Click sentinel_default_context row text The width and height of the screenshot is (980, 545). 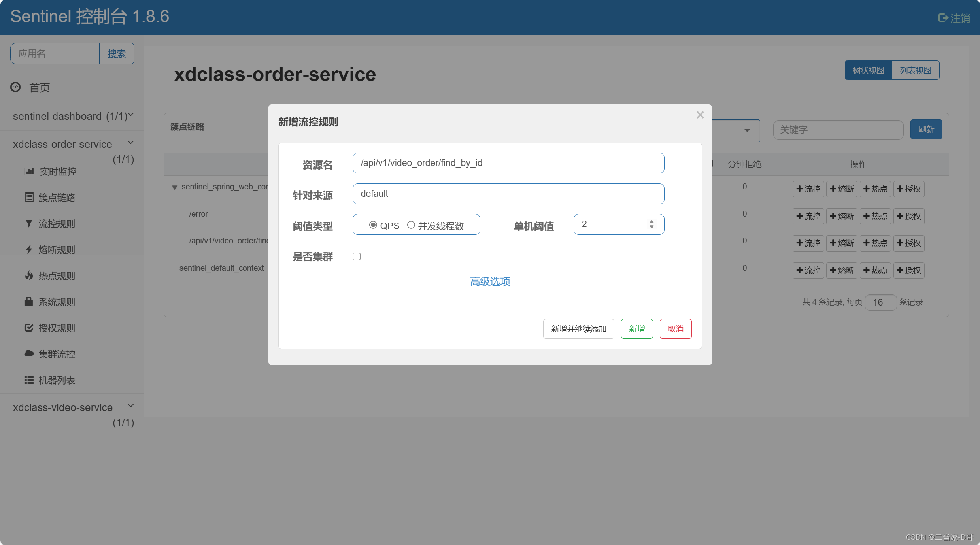pyautogui.click(x=221, y=268)
